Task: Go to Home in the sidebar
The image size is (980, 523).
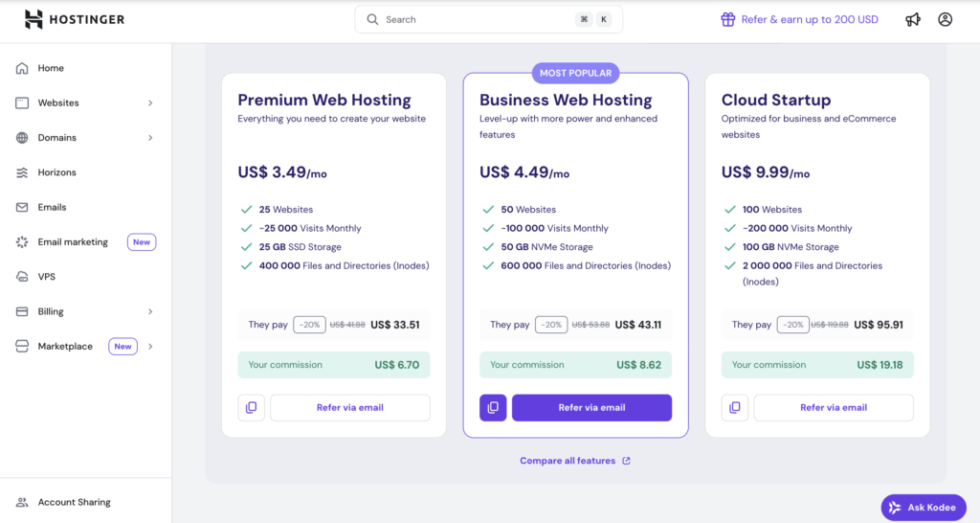Action: pyautogui.click(x=51, y=68)
